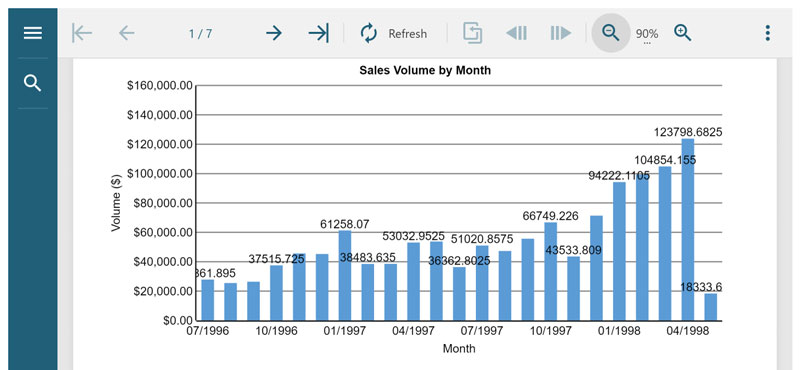Open the hamburger menu in sidebar
Image resolution: width=800 pixels, height=370 pixels.
pos(33,34)
